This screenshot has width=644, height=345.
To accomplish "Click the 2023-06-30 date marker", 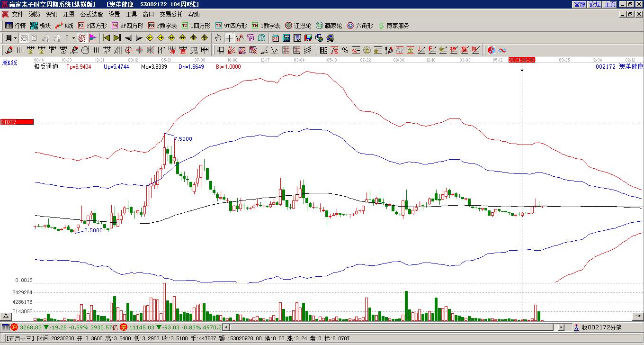I will (522, 60).
